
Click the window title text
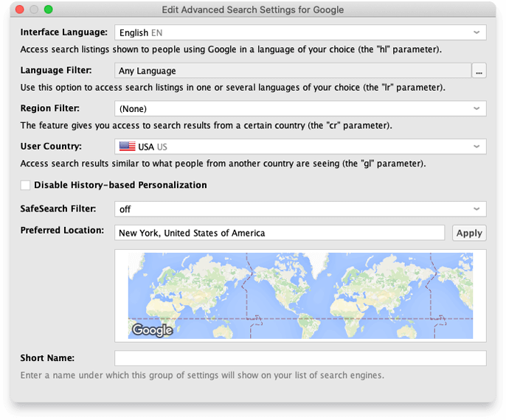coord(253,10)
